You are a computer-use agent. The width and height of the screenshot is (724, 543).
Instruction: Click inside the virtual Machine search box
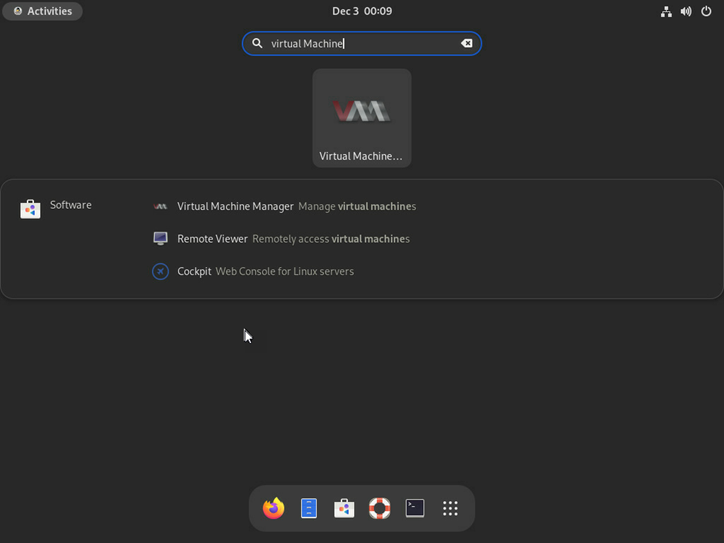pyautogui.click(x=362, y=43)
